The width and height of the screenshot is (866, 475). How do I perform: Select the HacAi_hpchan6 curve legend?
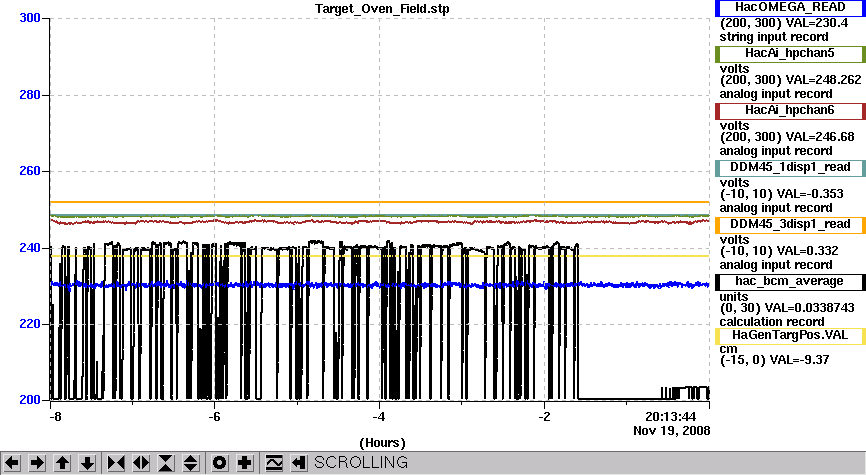coord(790,110)
